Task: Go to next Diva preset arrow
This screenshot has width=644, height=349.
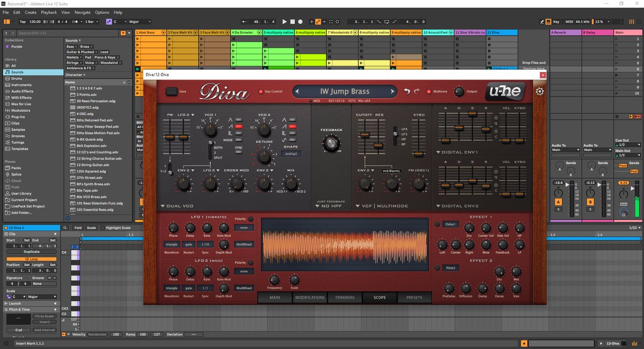Action: 393,92
